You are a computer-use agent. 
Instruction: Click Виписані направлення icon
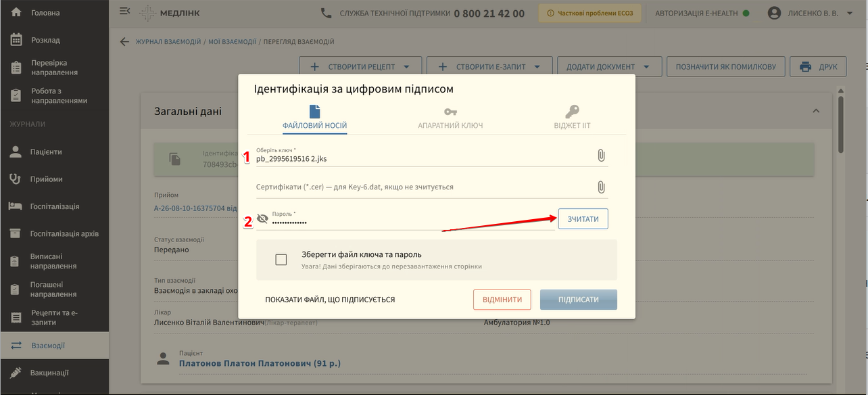pyautogui.click(x=15, y=261)
